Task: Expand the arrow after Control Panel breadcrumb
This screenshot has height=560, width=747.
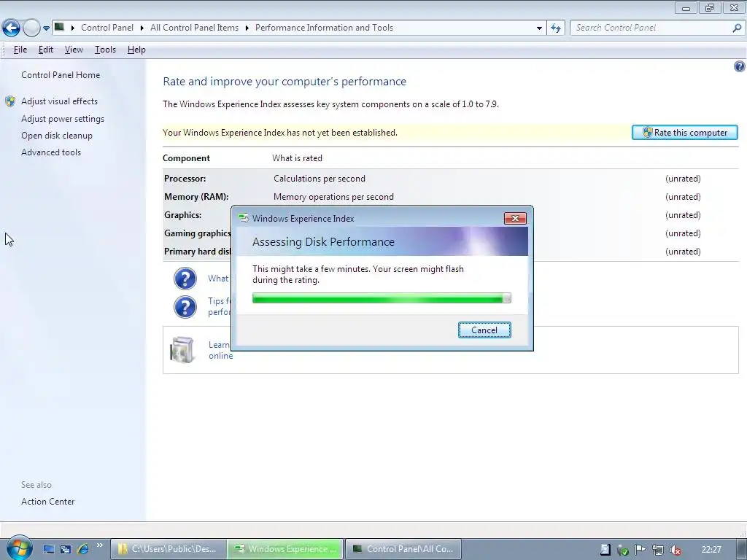Action: click(142, 28)
